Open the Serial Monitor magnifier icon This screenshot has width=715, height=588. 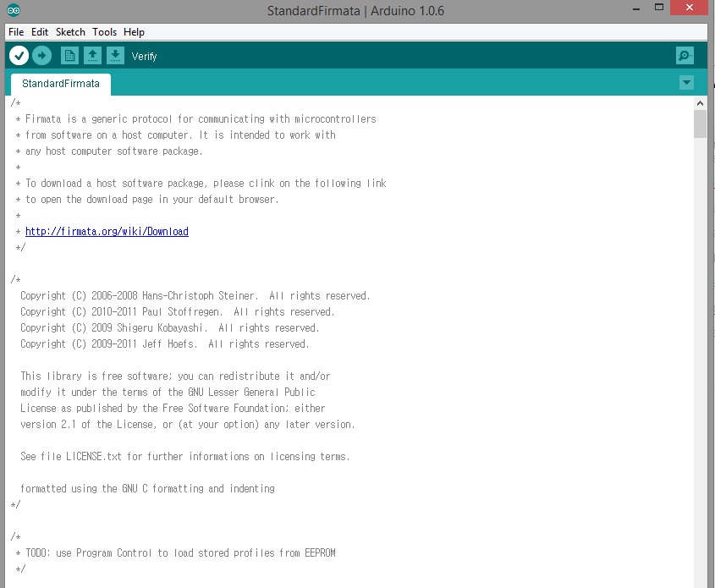pos(685,56)
